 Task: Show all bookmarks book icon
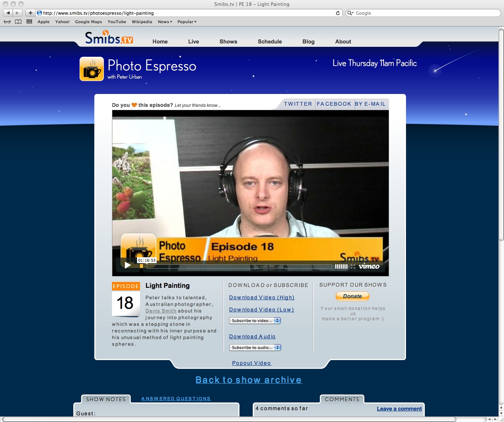(18, 22)
